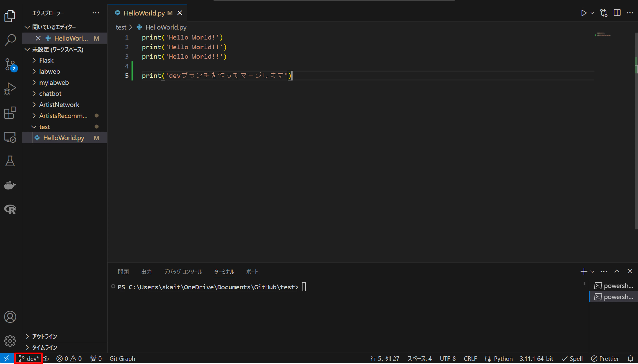Open editor more actions ellipsis
The image size is (638, 364).
[630, 13]
